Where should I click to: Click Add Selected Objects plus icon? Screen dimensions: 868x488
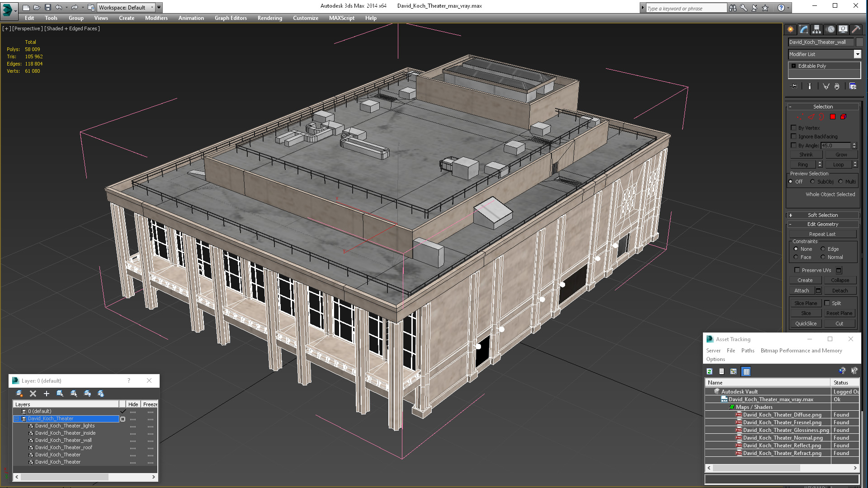tap(46, 394)
